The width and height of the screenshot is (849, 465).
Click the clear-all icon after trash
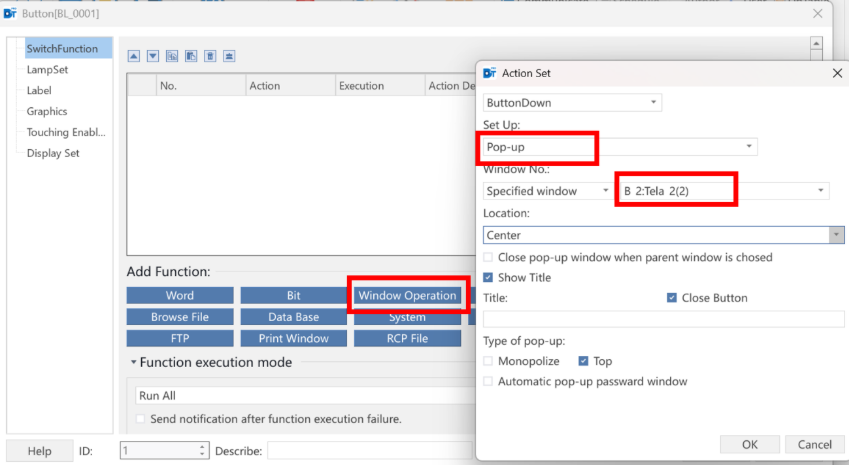pos(229,56)
